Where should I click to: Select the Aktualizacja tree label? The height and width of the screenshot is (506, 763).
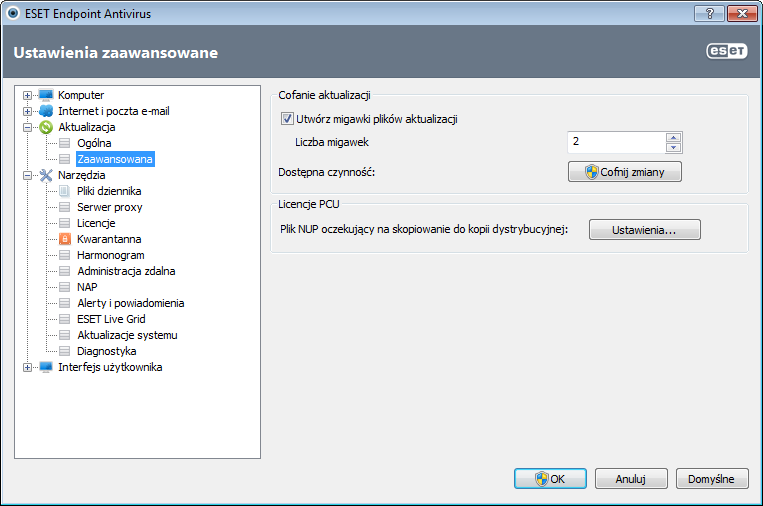(87, 127)
